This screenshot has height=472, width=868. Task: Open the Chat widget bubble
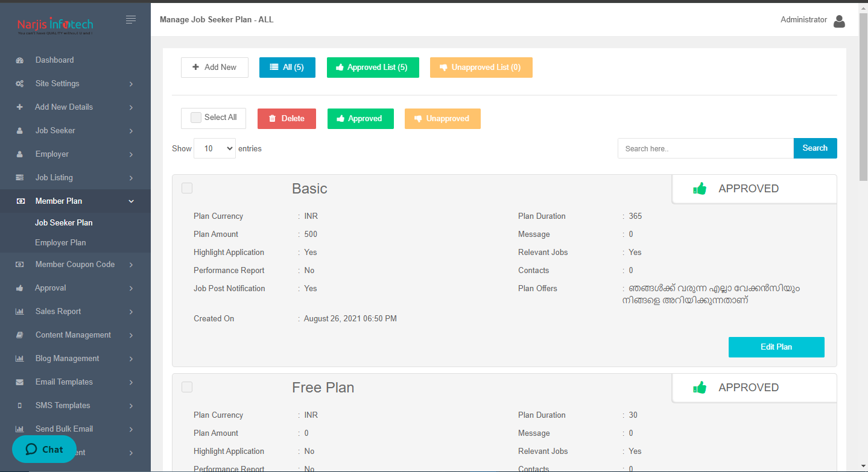(x=44, y=449)
